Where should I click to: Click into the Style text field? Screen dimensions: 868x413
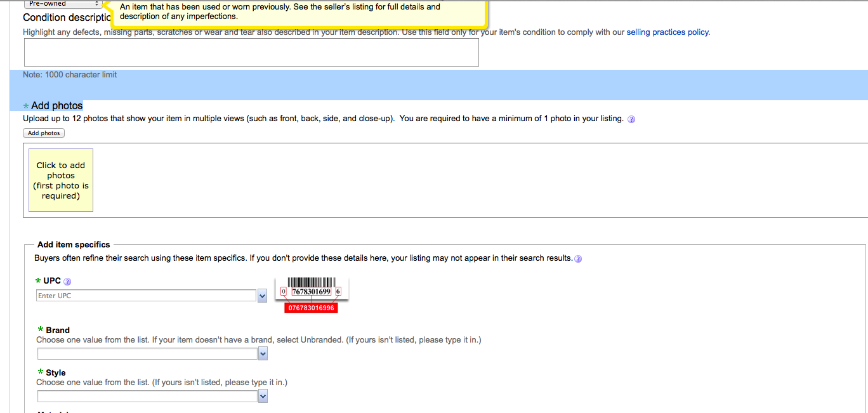click(147, 397)
